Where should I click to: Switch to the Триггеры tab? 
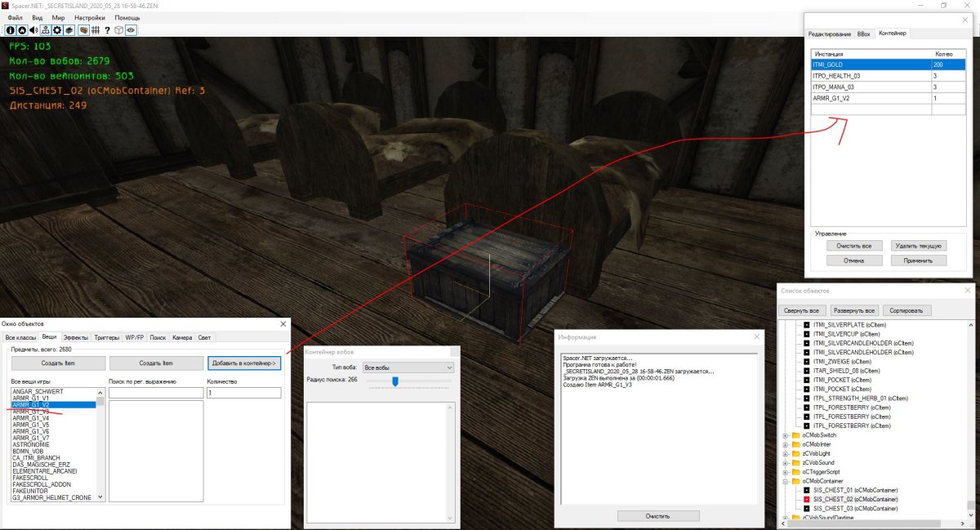pos(106,336)
